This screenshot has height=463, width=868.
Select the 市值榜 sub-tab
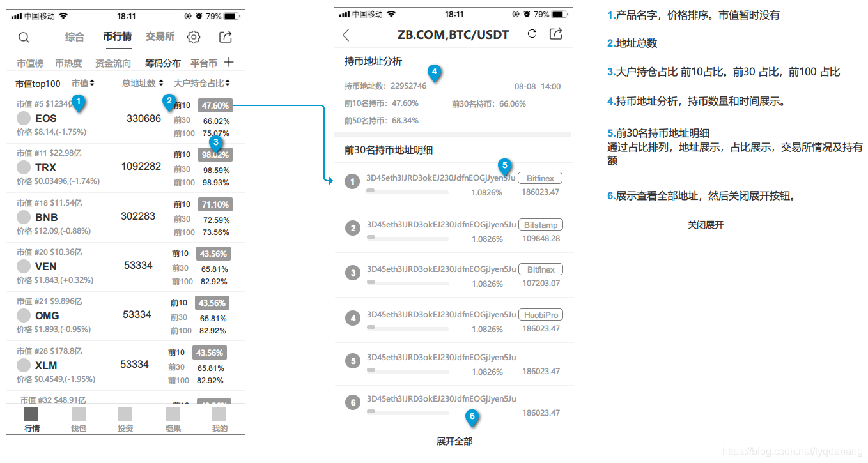30,63
